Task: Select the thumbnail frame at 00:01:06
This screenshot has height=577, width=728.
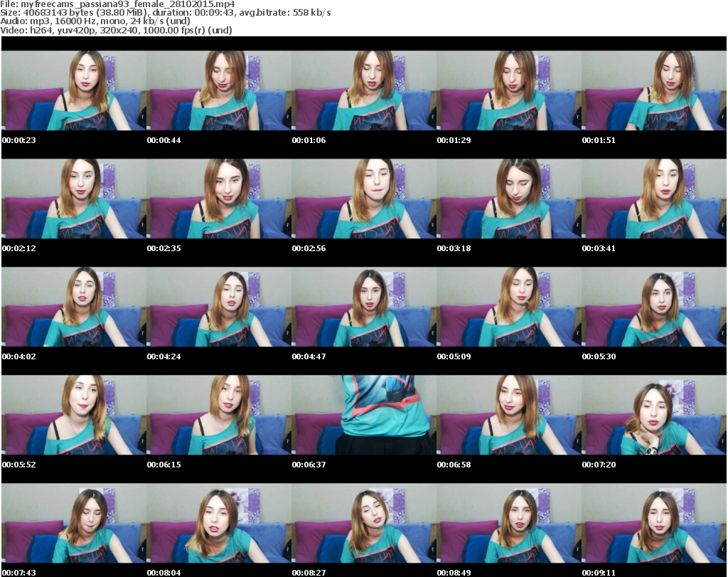Action: (x=364, y=90)
